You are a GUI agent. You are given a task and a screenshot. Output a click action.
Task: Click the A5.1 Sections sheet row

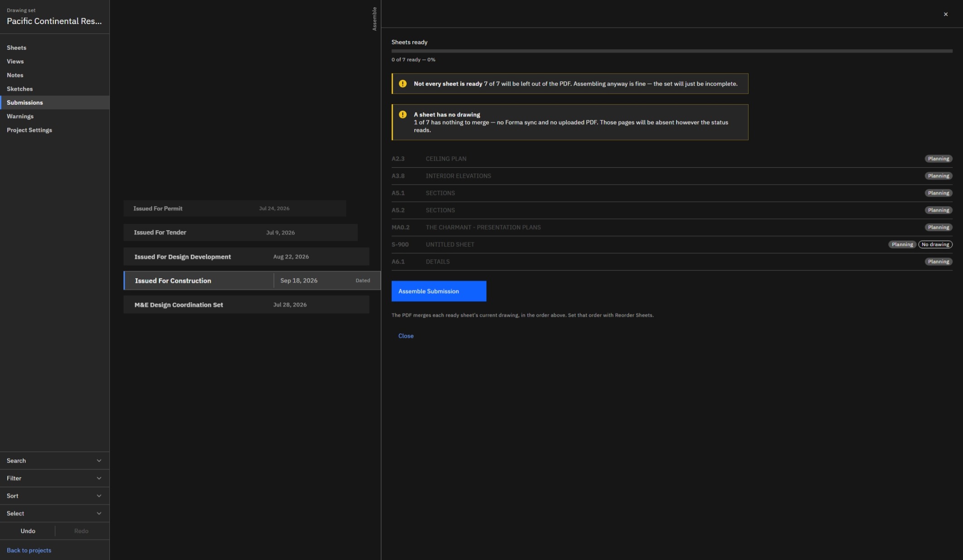(x=672, y=193)
